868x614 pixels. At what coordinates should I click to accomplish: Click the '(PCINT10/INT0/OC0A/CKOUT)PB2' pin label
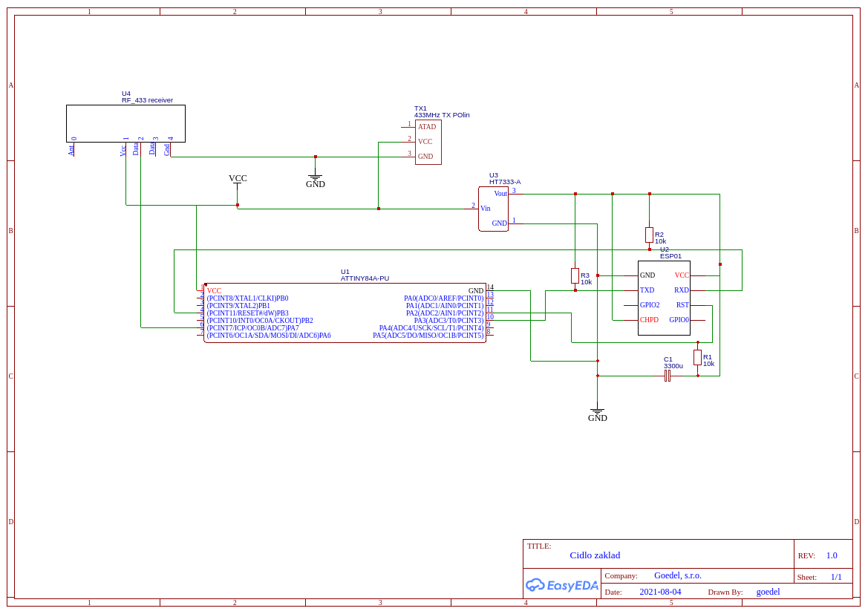pos(260,321)
